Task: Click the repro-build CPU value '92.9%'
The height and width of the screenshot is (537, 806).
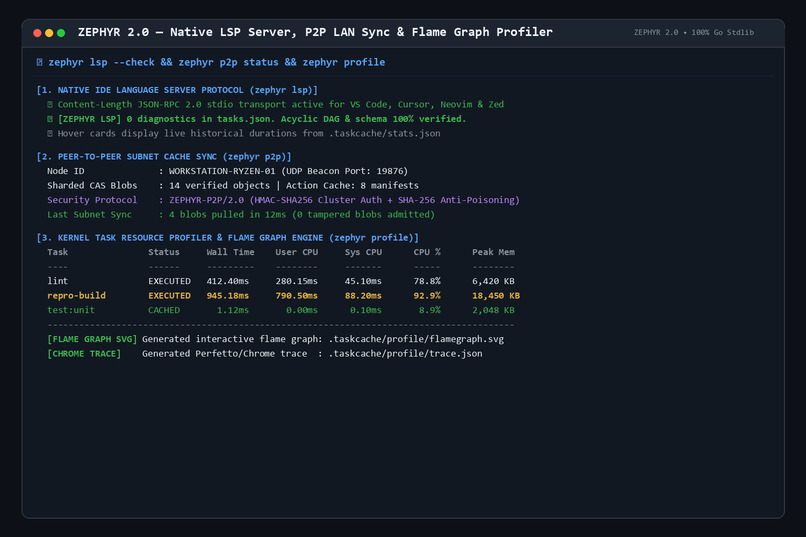Action: point(427,295)
